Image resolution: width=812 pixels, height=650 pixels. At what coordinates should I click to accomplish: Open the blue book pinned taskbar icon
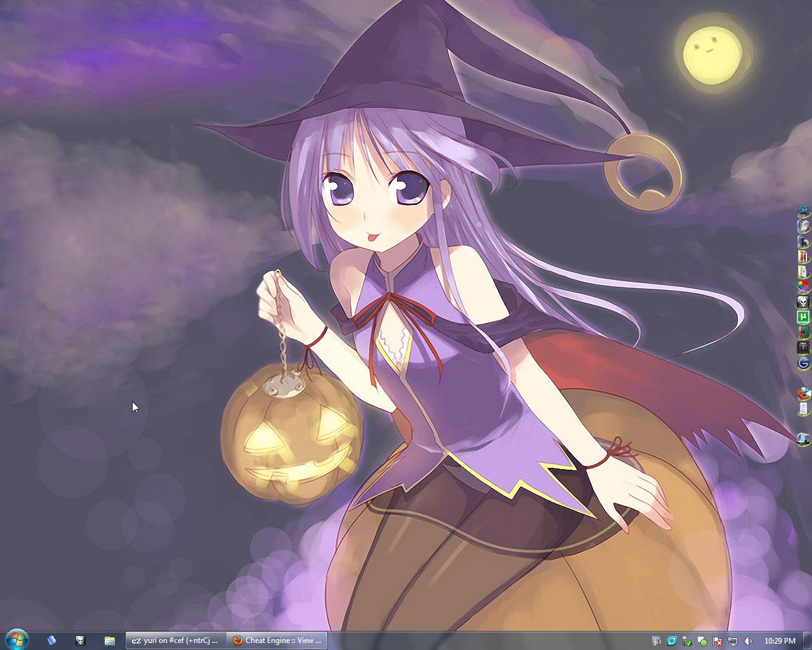(52, 640)
